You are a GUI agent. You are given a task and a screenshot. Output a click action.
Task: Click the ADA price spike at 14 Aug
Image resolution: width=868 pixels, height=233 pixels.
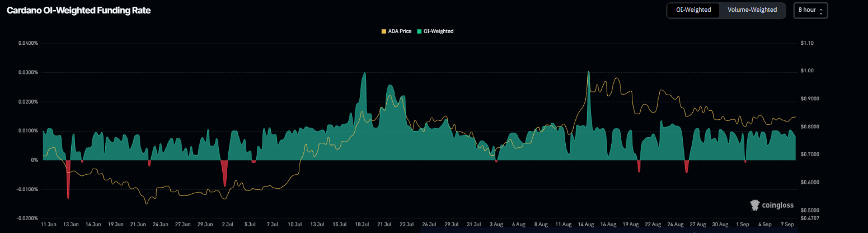click(588, 73)
